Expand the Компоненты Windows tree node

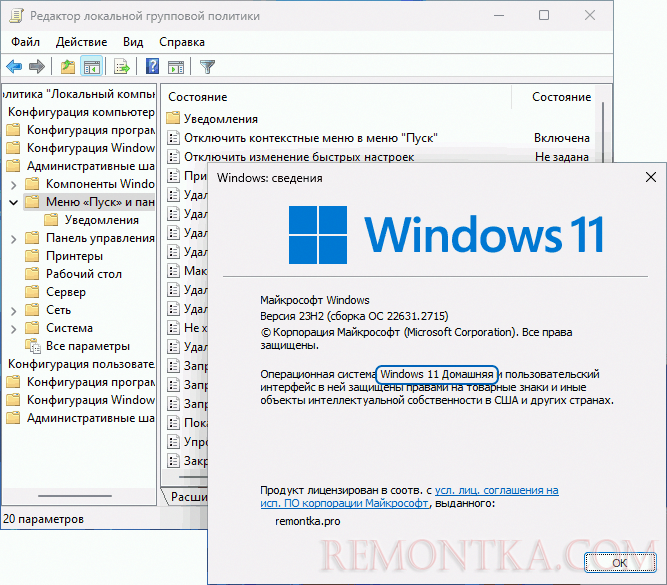coord(14,185)
